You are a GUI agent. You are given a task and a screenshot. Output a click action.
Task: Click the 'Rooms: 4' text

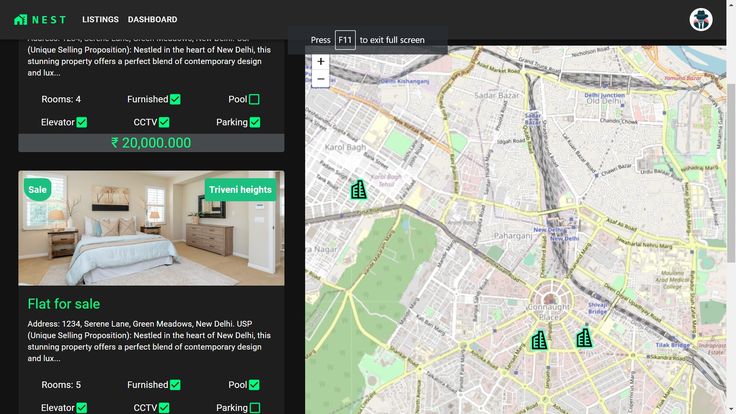[x=61, y=100]
